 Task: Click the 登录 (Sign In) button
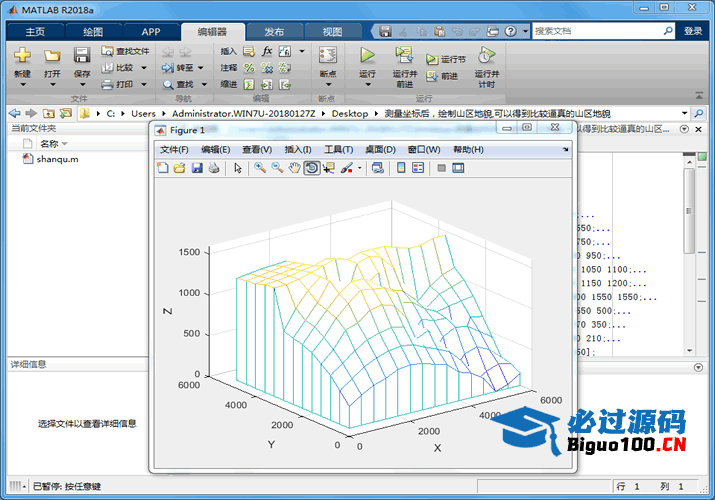693,31
